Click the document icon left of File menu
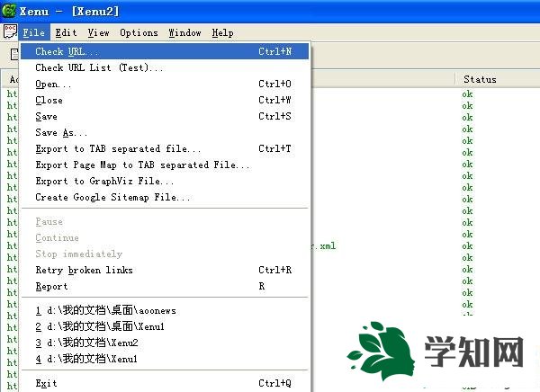 point(10,32)
